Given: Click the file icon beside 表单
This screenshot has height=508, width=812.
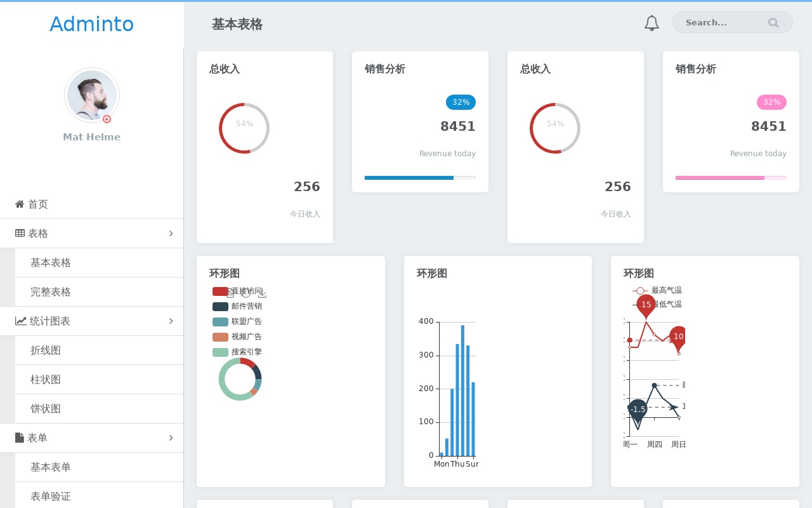Looking at the screenshot, I should (19, 438).
